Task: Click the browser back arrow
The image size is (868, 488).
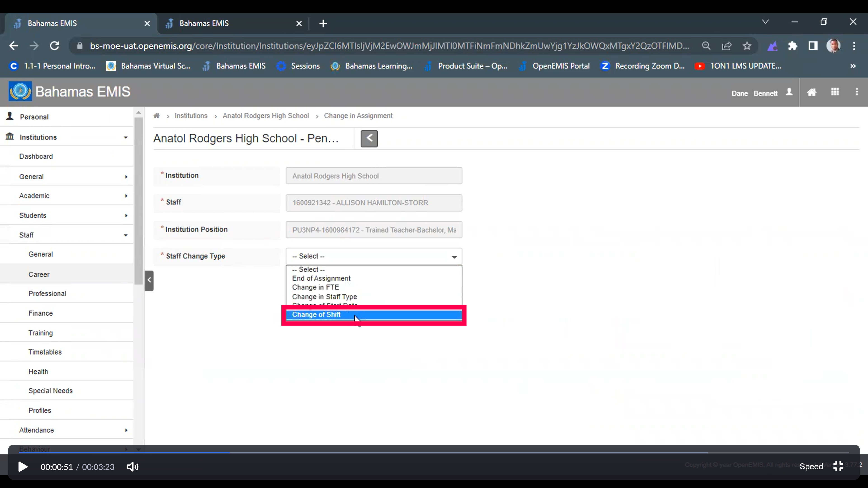Action: (x=14, y=46)
